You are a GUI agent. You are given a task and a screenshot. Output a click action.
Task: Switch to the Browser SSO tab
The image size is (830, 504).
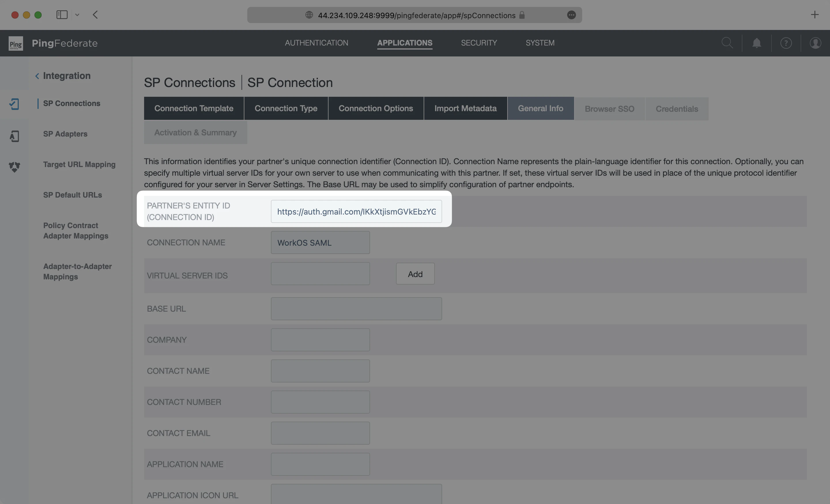pyautogui.click(x=609, y=108)
